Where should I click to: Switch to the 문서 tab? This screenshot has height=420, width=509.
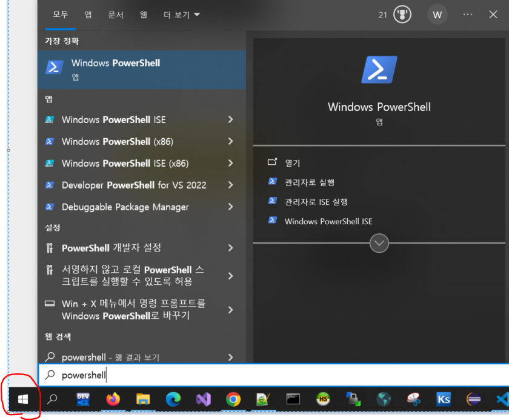coord(116,15)
